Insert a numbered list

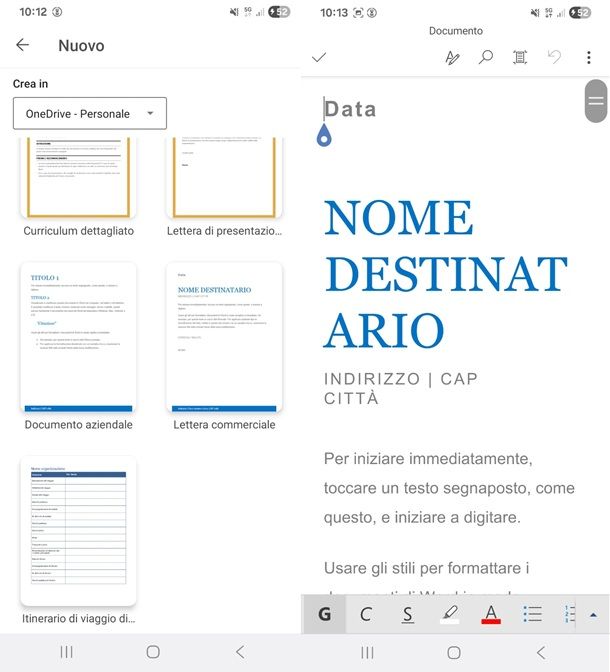click(569, 614)
